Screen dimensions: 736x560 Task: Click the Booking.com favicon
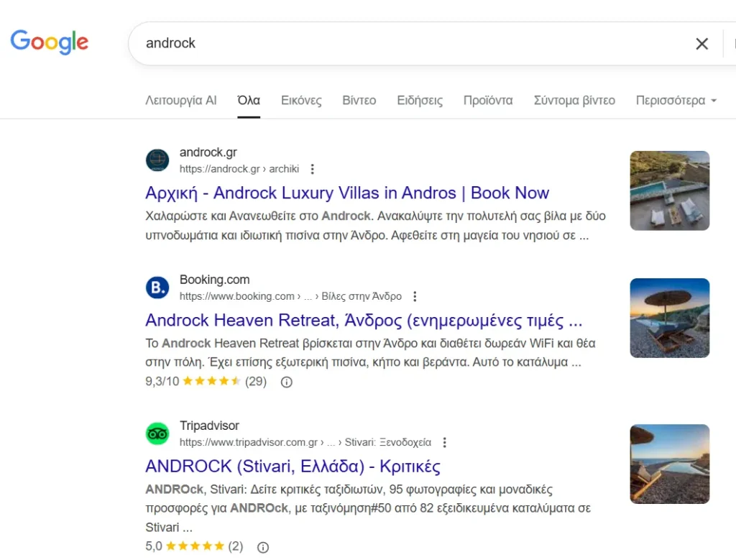click(x=157, y=287)
